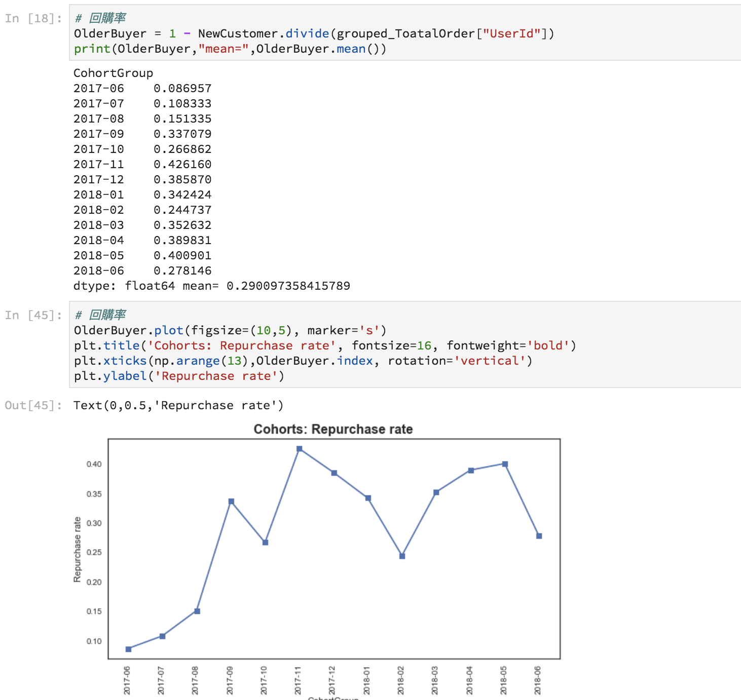The image size is (741, 700).
Task: Select the 2017-12 value 0.385870
Action: point(182,179)
